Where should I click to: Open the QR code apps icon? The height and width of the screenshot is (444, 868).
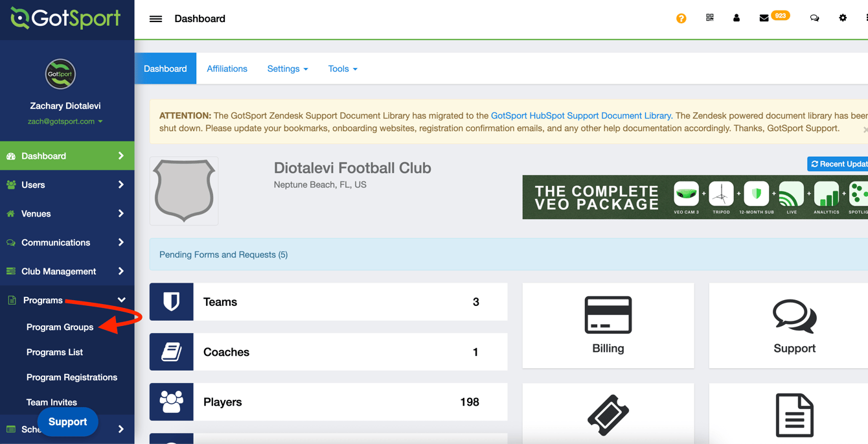click(709, 18)
